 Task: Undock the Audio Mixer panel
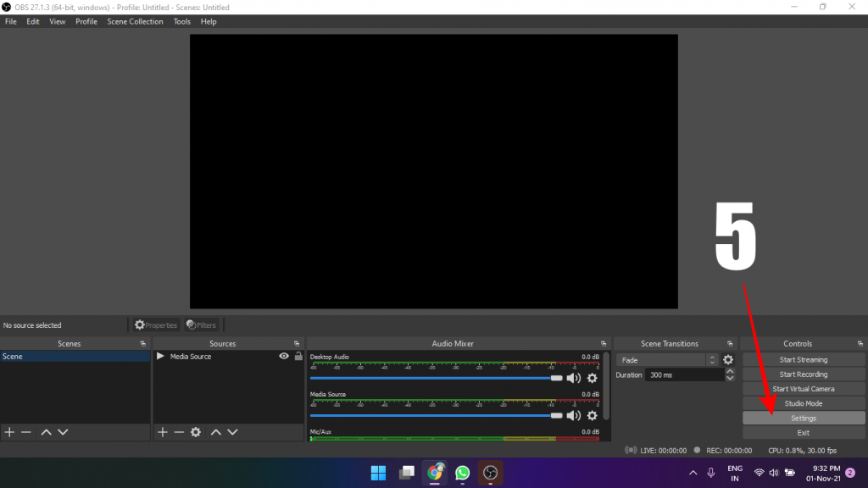point(605,344)
